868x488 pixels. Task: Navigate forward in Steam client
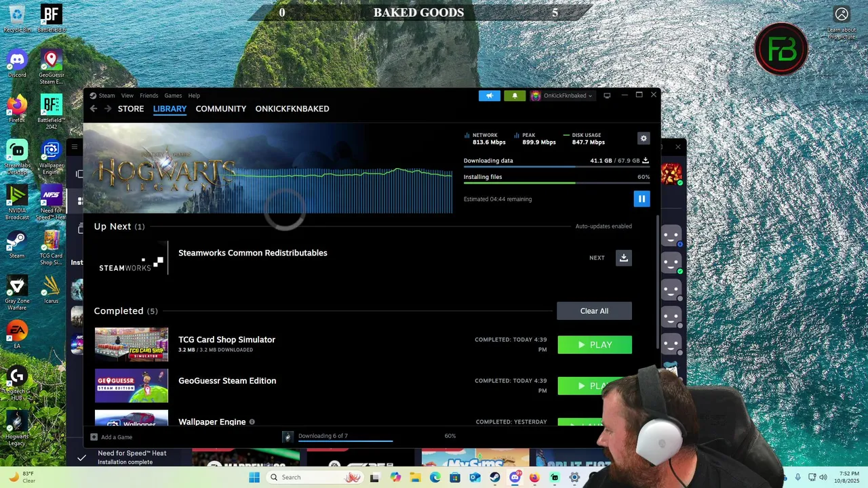click(108, 108)
